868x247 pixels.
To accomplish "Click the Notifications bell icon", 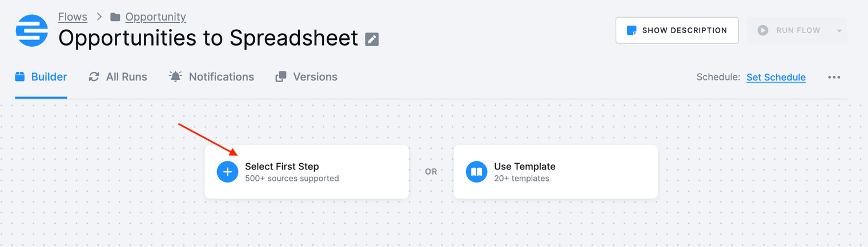I will pyautogui.click(x=175, y=76).
